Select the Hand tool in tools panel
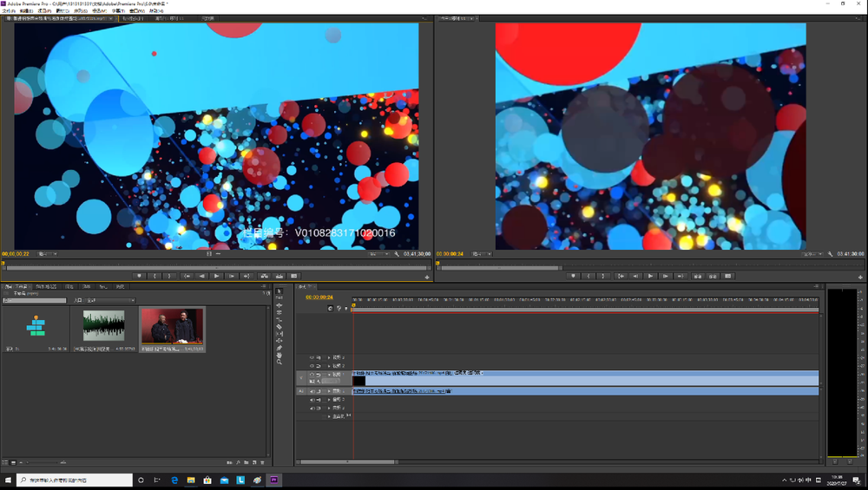The image size is (868, 490). pos(279,355)
